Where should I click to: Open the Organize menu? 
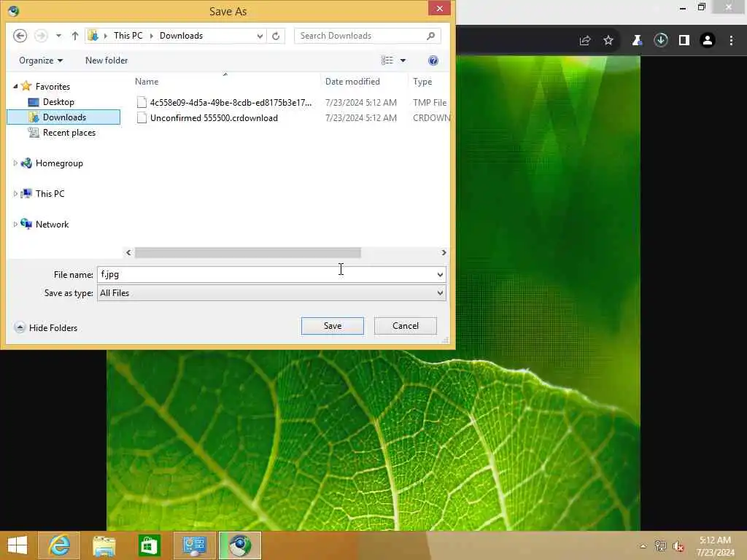(x=41, y=61)
